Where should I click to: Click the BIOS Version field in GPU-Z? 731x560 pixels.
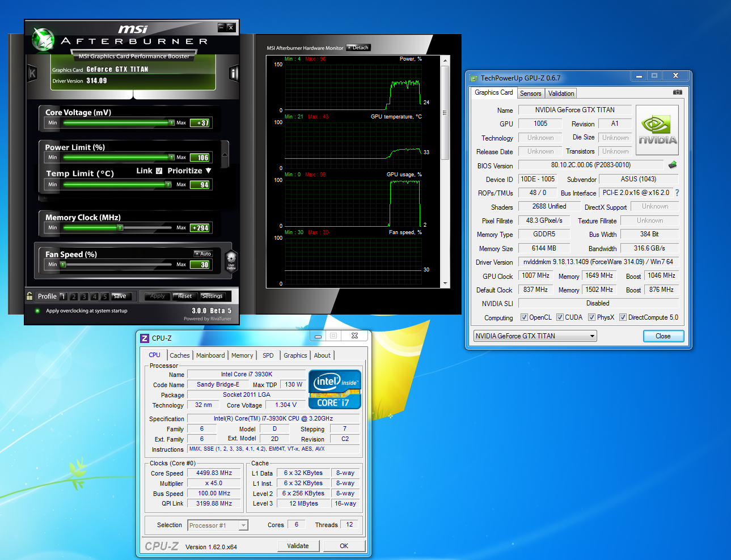[591, 165]
